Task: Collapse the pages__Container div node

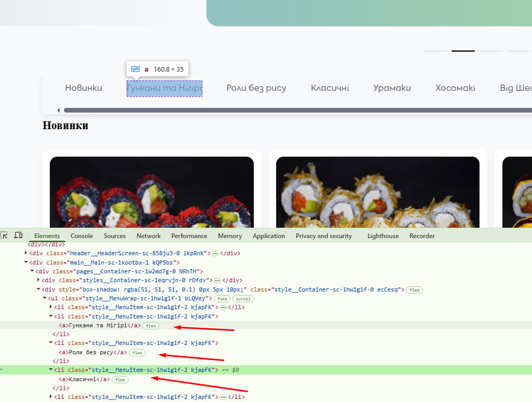Action: [32, 271]
